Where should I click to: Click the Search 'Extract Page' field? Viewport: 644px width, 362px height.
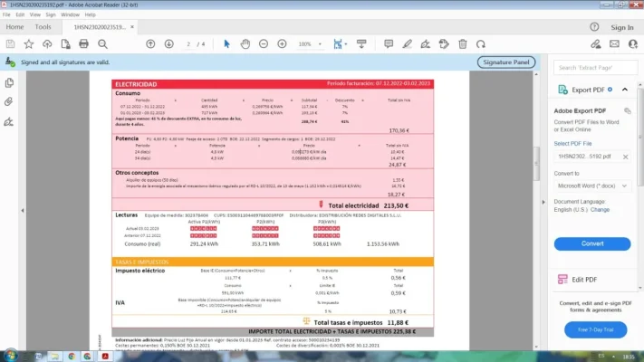click(x=595, y=68)
